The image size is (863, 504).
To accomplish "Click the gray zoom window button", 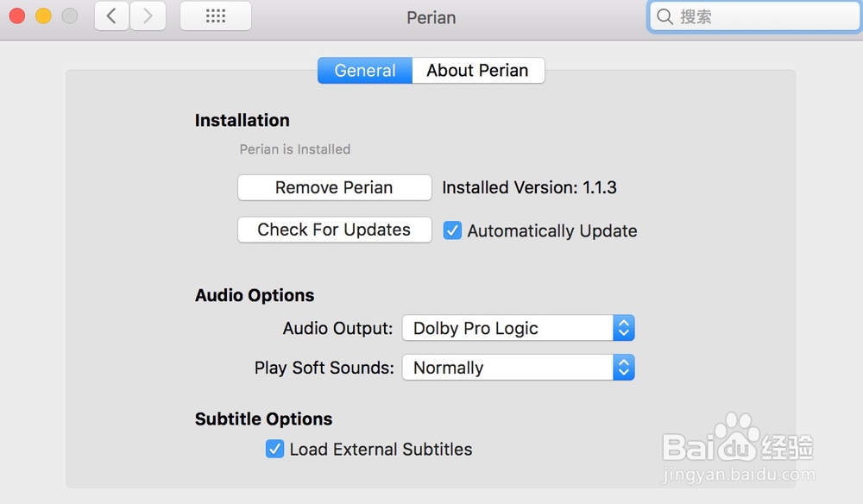I will click(x=69, y=16).
